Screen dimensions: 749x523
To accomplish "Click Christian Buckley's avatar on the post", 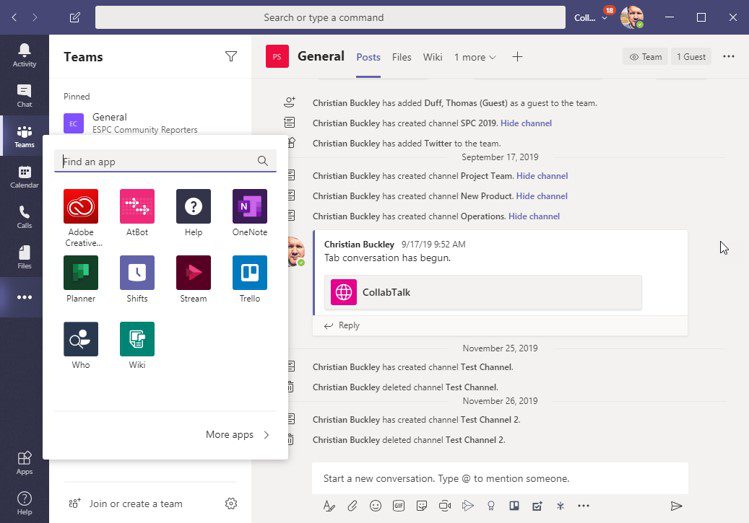I will 296,251.
